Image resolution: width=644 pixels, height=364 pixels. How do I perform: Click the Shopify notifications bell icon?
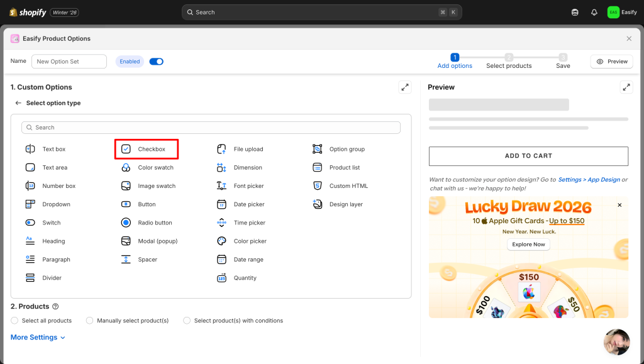594,12
